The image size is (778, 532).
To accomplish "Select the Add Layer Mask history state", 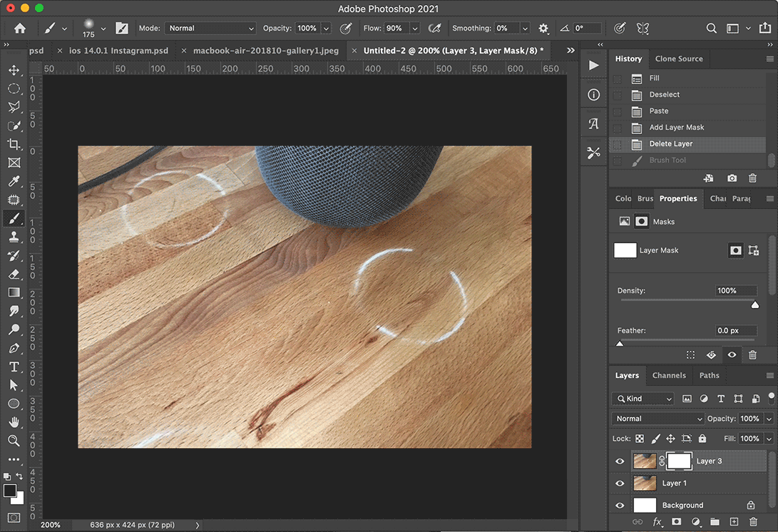I will click(x=687, y=128).
